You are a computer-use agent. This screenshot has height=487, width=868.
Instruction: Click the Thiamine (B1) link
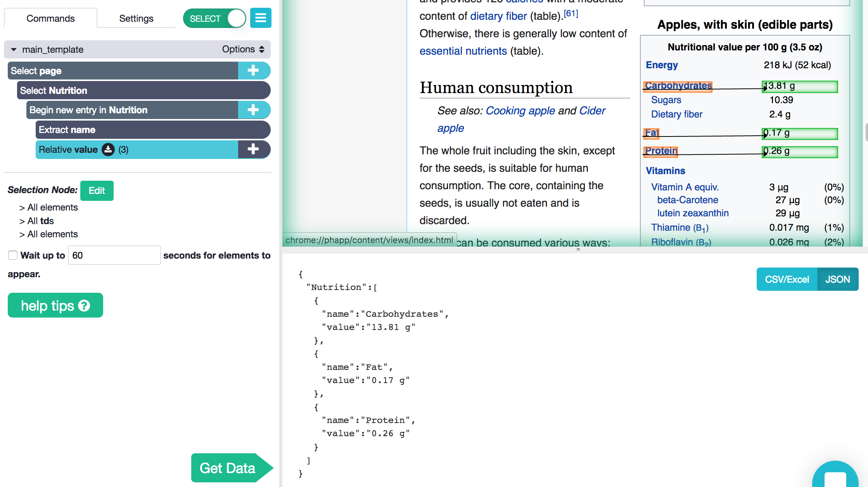pos(680,228)
